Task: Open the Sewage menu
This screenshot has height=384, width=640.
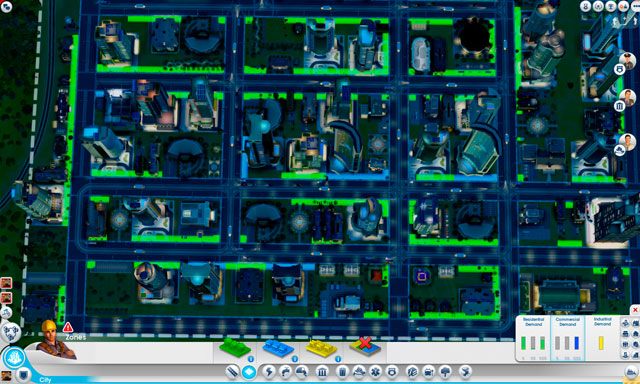Action: point(301,372)
